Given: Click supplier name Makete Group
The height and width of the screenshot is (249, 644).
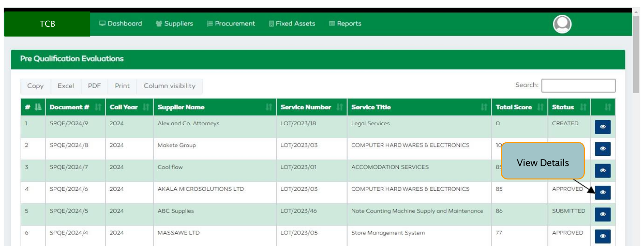Looking at the screenshot, I should pos(177,145).
